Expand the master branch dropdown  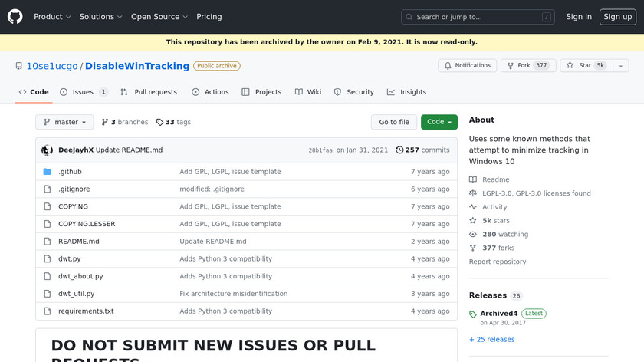coord(64,122)
